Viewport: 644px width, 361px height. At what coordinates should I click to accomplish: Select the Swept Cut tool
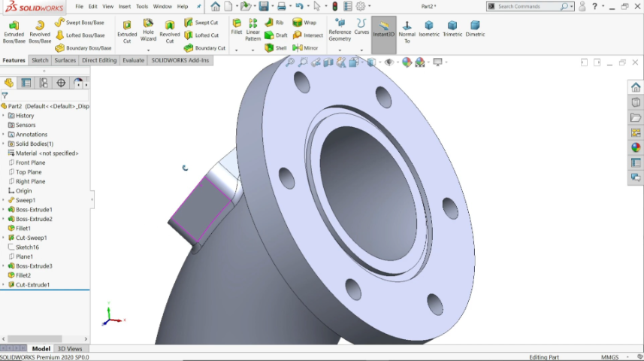[x=201, y=23]
